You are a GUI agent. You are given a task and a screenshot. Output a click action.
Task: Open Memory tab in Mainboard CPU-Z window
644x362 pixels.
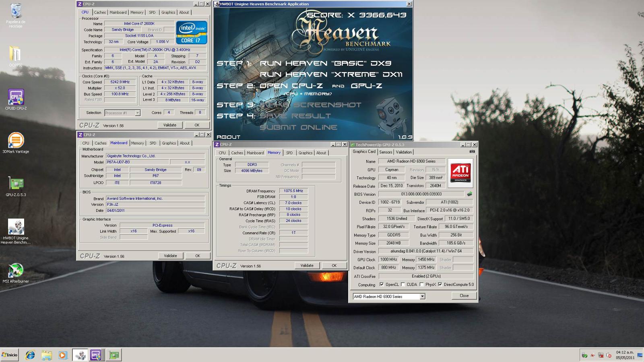click(137, 143)
